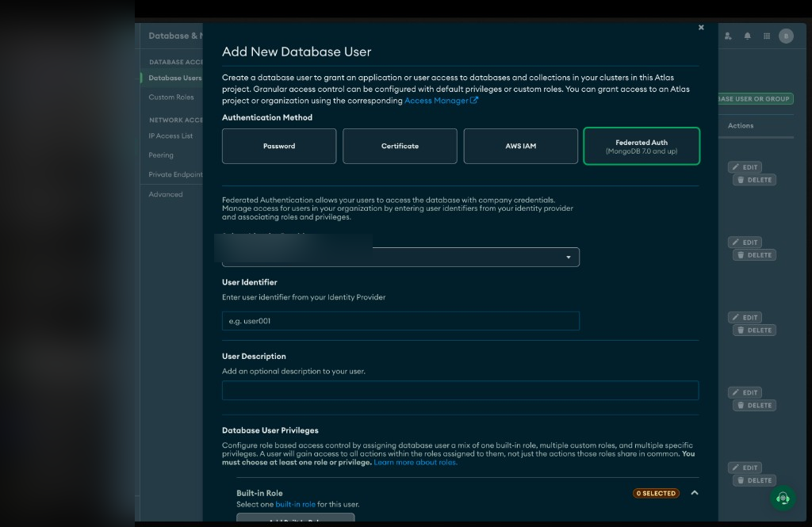Open Advanced in sidebar

[x=166, y=194]
